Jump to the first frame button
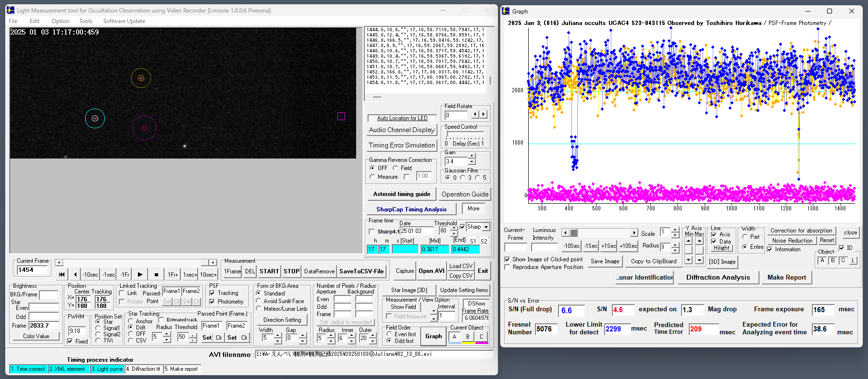The height and width of the screenshot is (379, 868). [62, 275]
